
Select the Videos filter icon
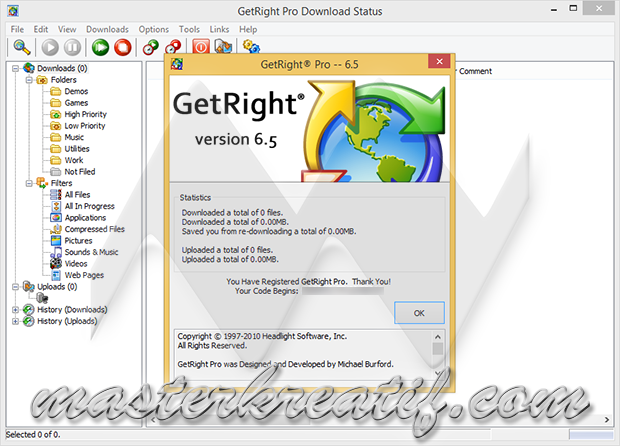click(56, 263)
